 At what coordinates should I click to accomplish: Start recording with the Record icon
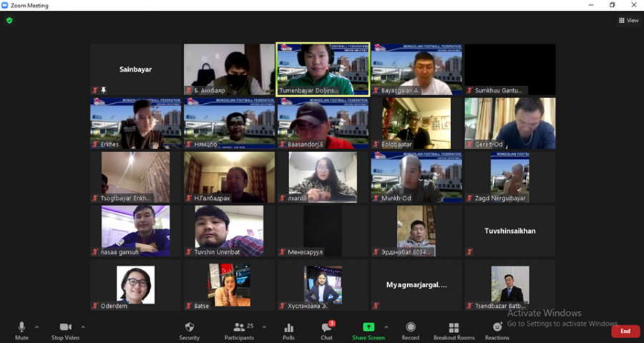click(x=410, y=327)
